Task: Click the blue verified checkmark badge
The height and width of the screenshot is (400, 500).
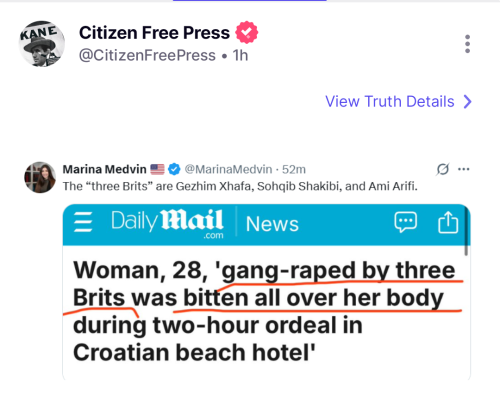Action: click(x=174, y=169)
